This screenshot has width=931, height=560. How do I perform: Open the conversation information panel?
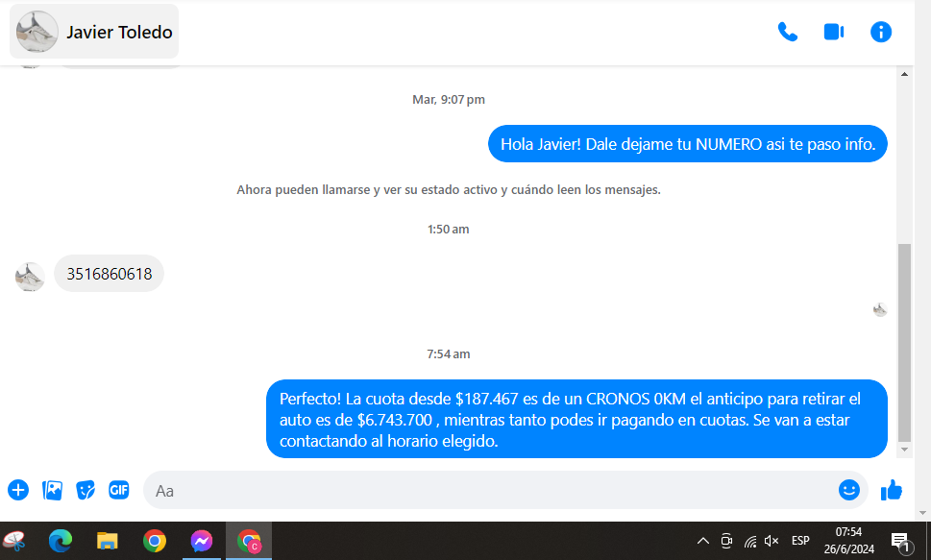click(880, 32)
